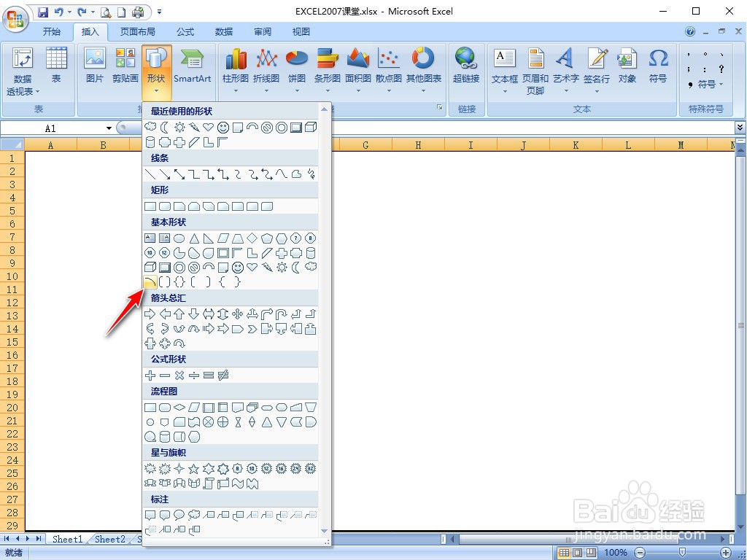Insert a SmartArt graphic
The width and height of the screenshot is (747, 560).
(192, 66)
